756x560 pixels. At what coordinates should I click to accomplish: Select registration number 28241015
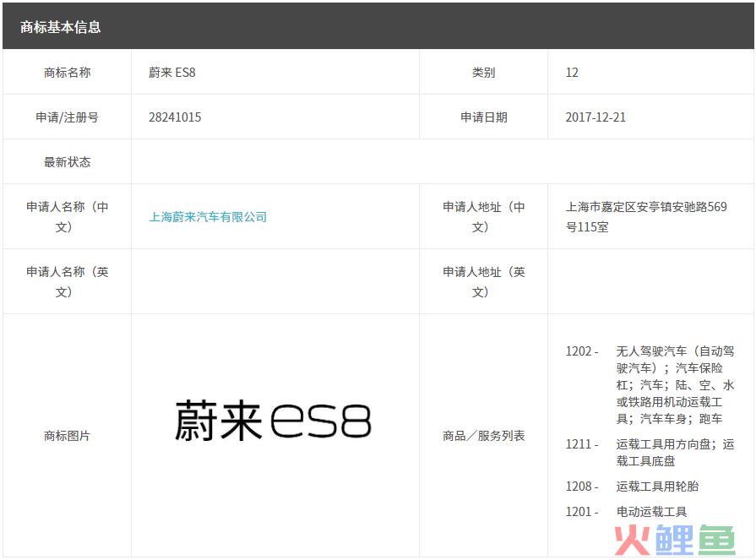click(175, 117)
